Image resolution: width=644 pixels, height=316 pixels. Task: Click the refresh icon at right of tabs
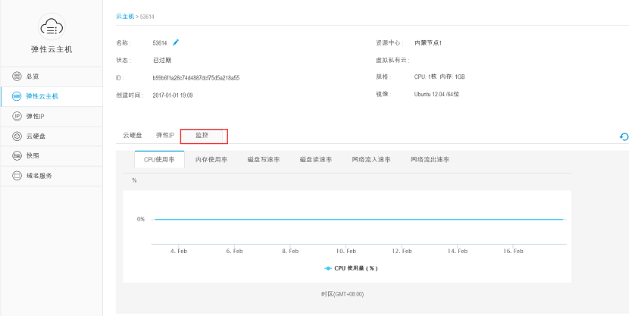coord(624,137)
